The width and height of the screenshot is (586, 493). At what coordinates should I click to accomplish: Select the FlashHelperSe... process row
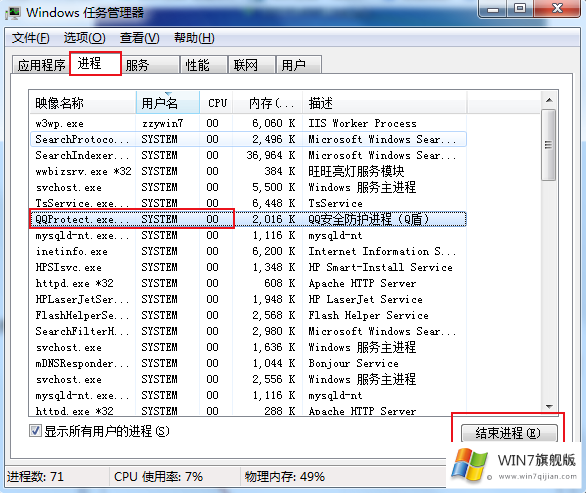248,315
